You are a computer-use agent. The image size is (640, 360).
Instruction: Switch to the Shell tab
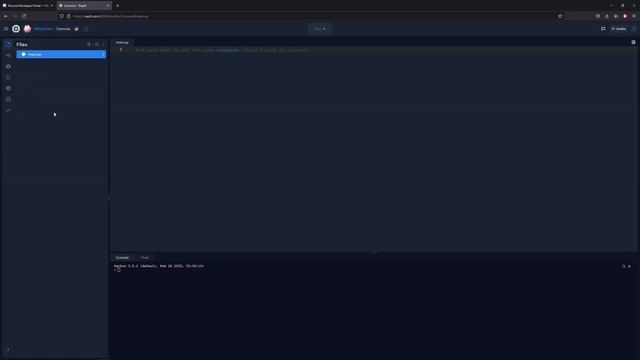pyautogui.click(x=144, y=258)
